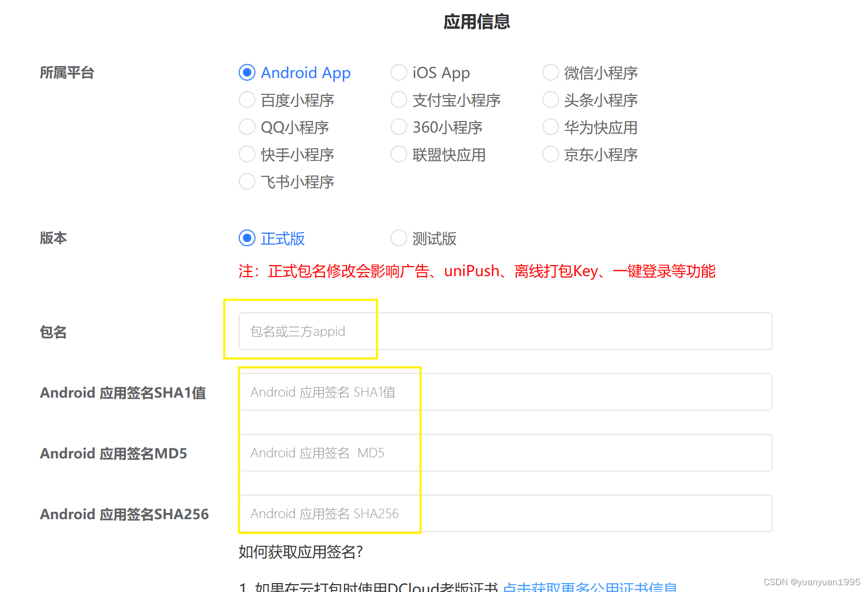Click the Android 应用签名 MD5 input

505,453
